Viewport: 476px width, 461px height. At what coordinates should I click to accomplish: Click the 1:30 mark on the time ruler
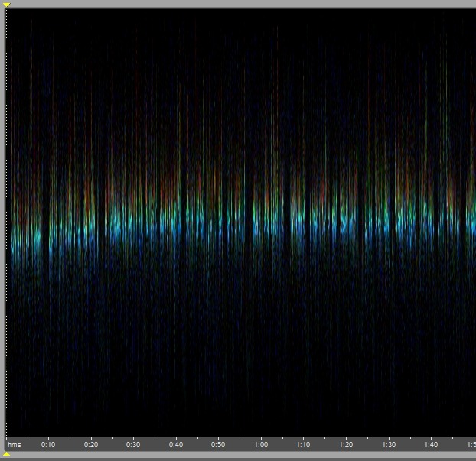pyautogui.click(x=389, y=445)
